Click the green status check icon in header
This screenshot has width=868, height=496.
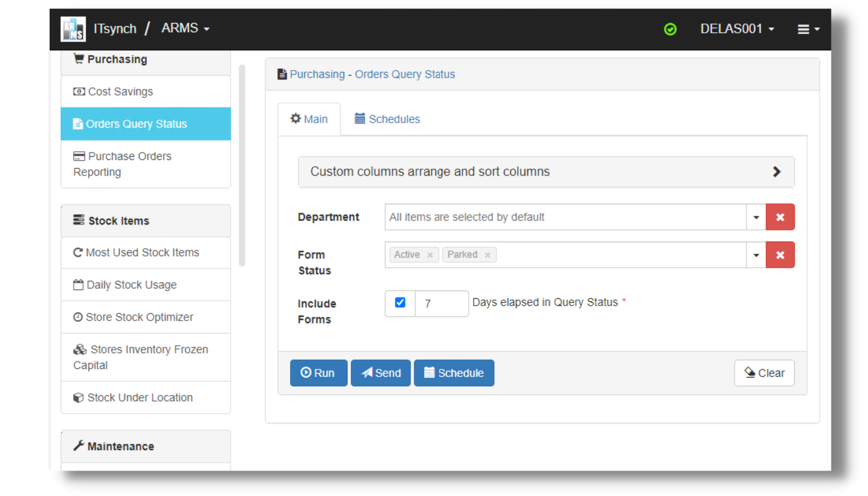coord(670,29)
